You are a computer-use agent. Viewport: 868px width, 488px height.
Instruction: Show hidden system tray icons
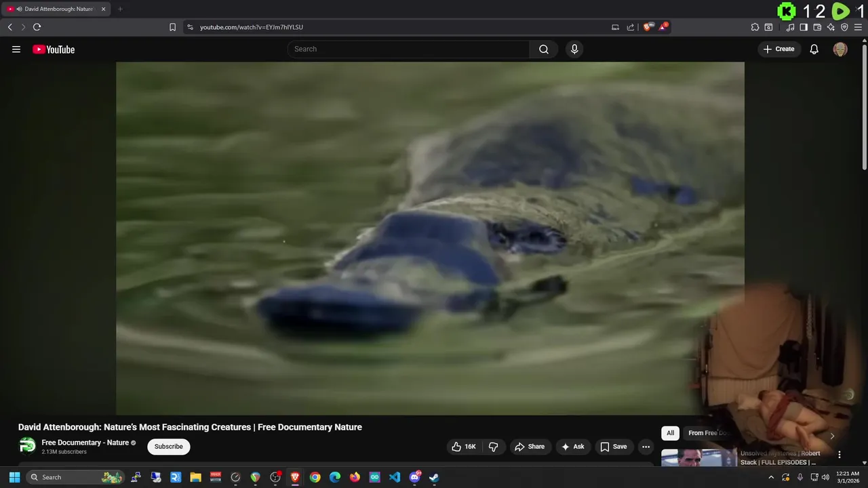tap(771, 477)
